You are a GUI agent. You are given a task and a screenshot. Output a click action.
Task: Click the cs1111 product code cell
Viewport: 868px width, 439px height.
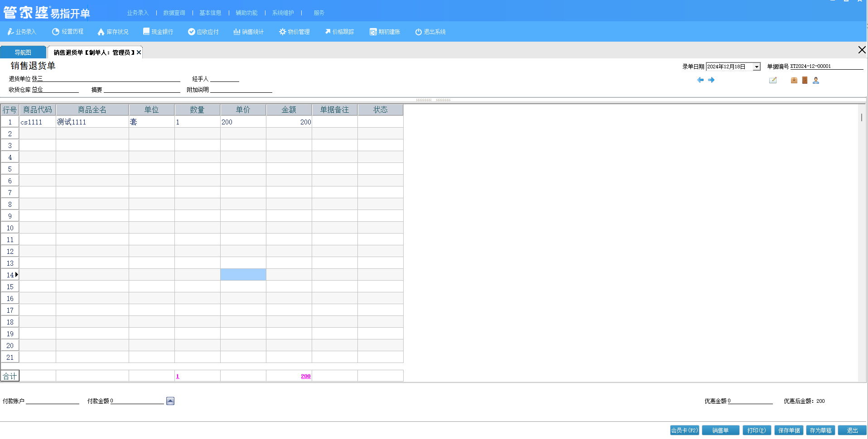38,122
